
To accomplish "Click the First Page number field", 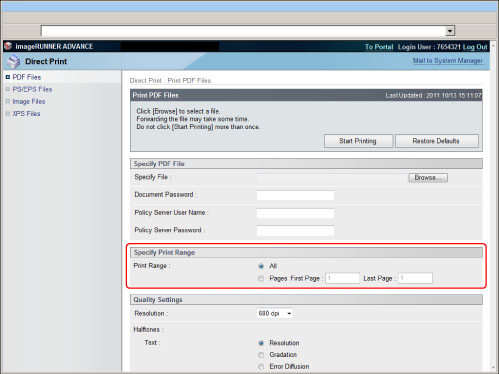I will (343, 278).
